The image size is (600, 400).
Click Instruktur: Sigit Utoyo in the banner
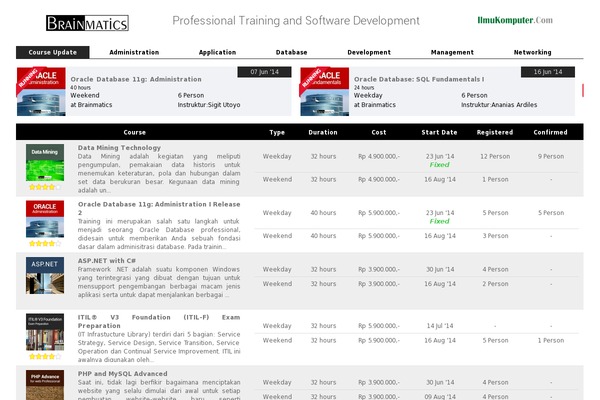coord(209,105)
